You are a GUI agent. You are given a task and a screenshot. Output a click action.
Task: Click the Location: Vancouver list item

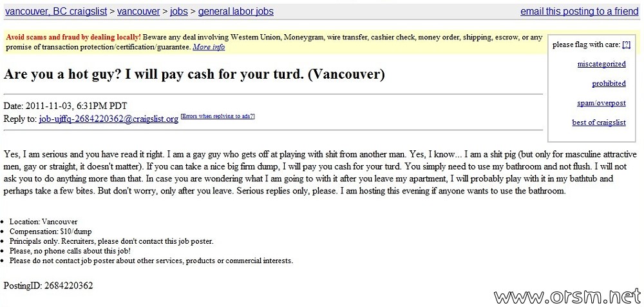coord(44,221)
